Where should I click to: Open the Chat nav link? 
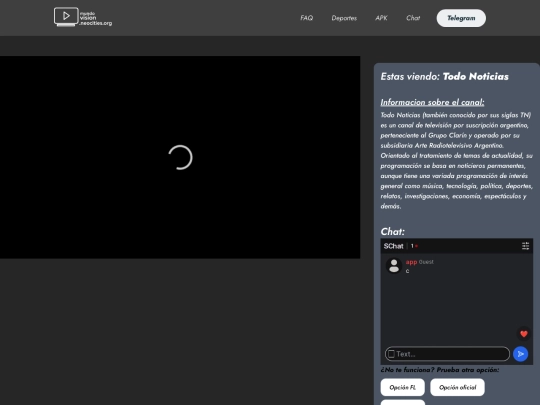click(413, 18)
